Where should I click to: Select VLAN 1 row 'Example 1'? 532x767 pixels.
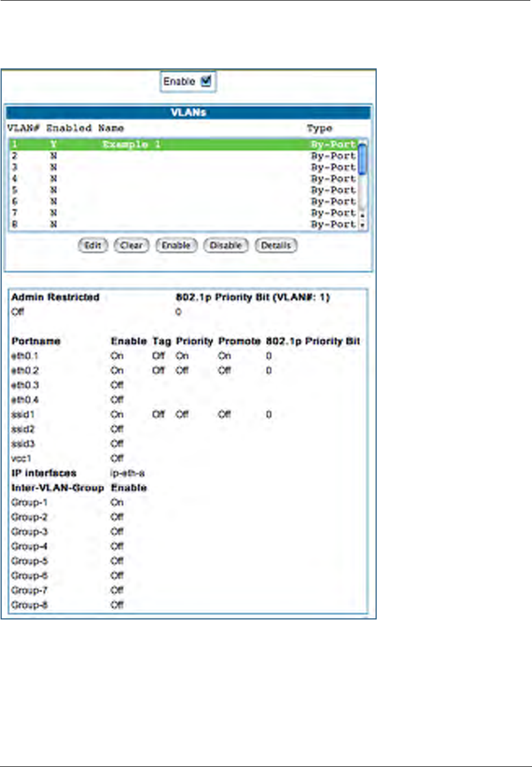coord(184,144)
